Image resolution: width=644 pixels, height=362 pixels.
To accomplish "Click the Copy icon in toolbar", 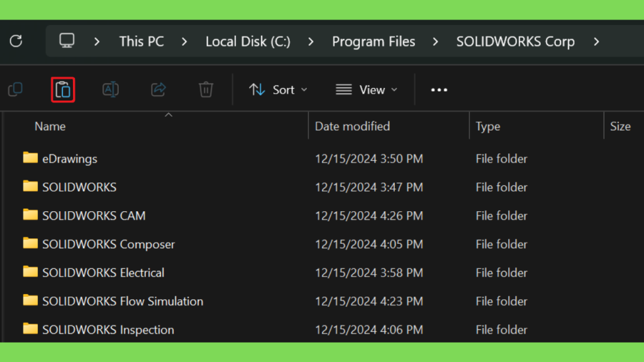I will point(16,89).
